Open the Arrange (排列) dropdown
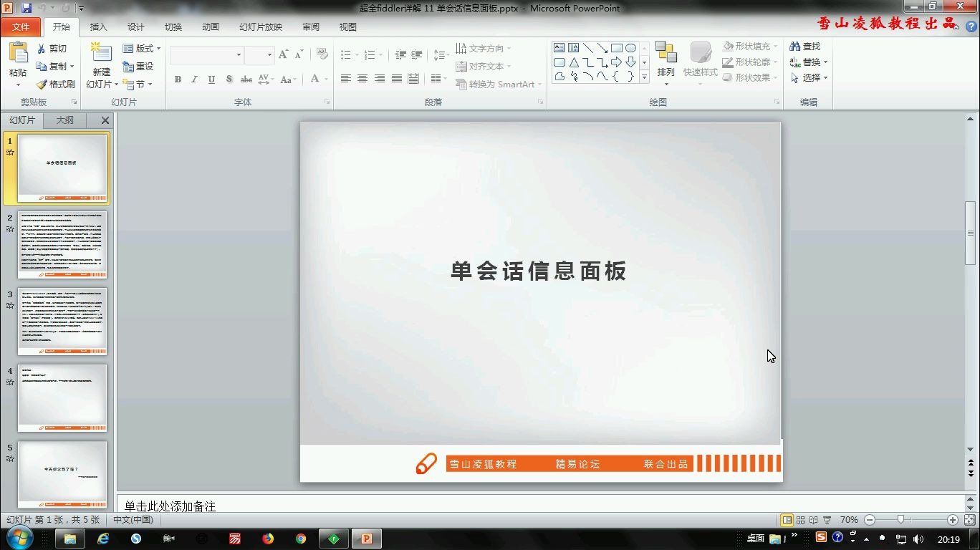Viewport: 980px width, 550px height. [x=666, y=64]
